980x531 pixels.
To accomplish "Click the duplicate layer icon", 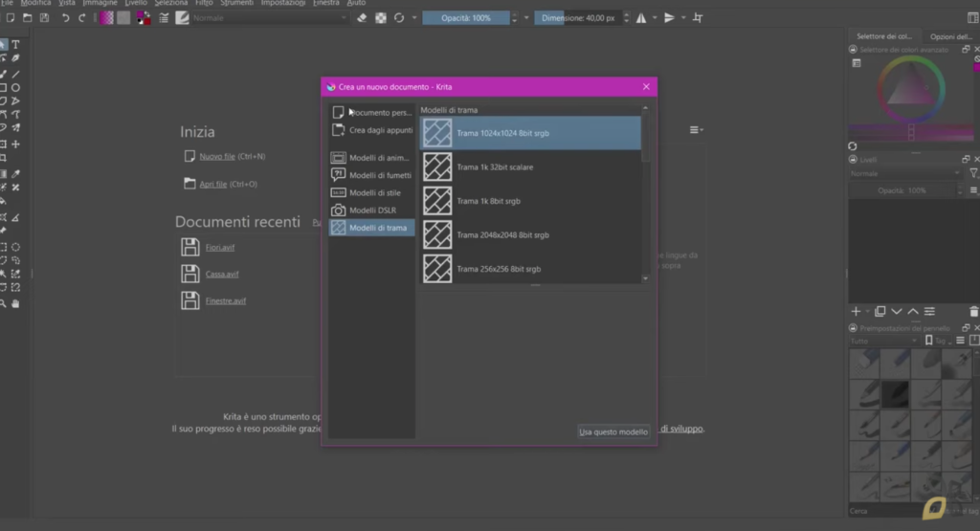I will point(880,311).
